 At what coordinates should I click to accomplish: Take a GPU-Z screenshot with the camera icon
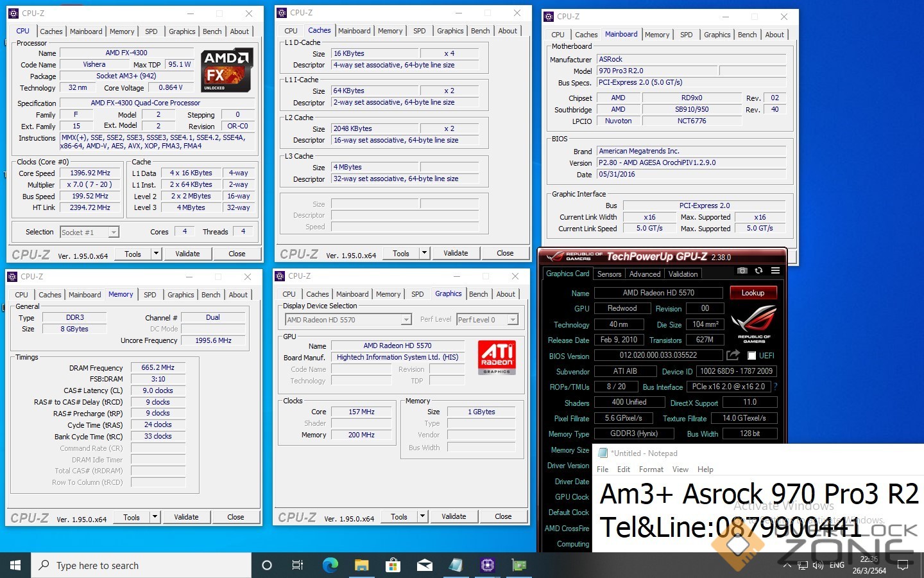click(x=742, y=271)
